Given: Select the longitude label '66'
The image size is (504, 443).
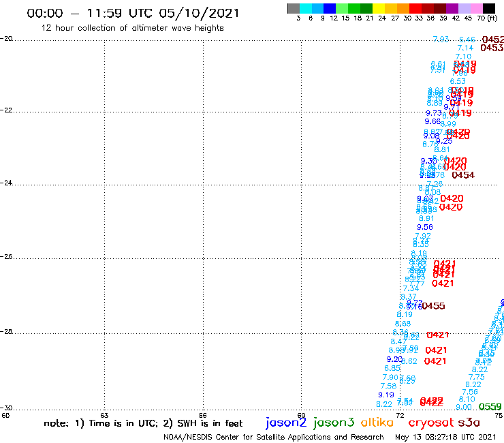Looking at the screenshot, I should coord(203,415).
